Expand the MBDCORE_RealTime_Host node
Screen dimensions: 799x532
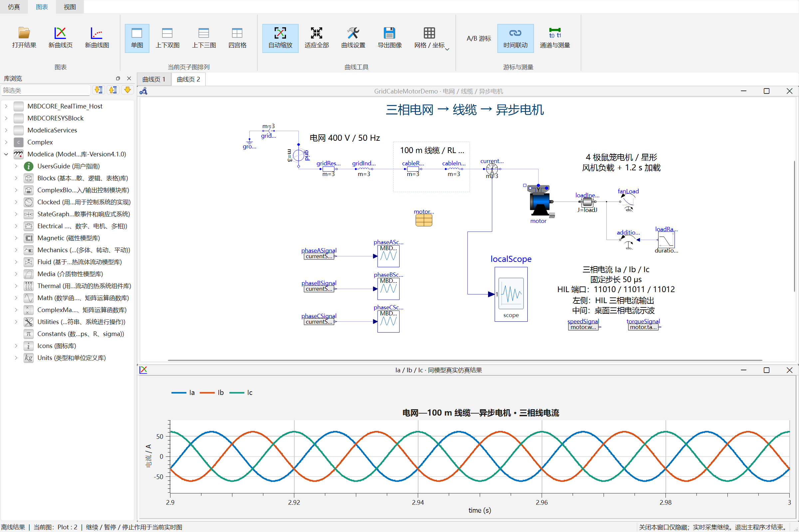[x=6, y=106]
